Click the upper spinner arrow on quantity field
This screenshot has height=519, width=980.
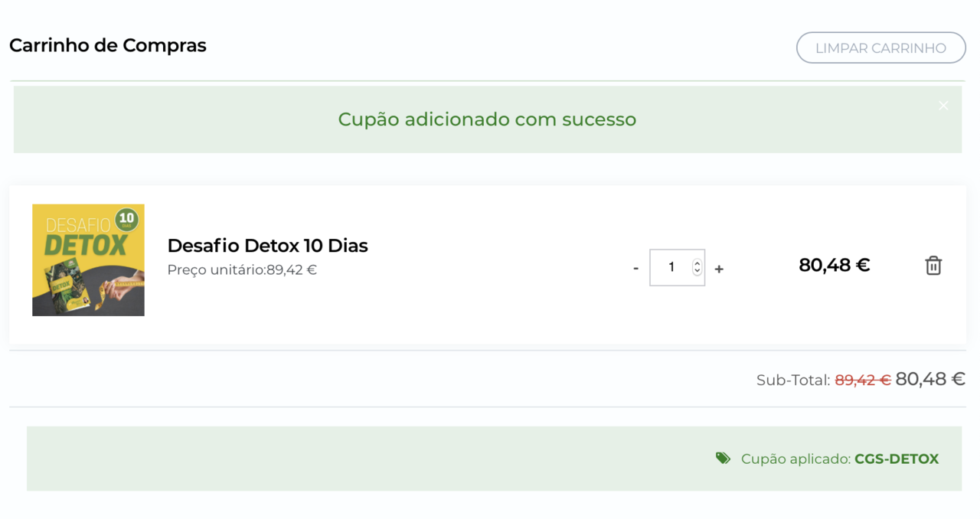point(696,263)
